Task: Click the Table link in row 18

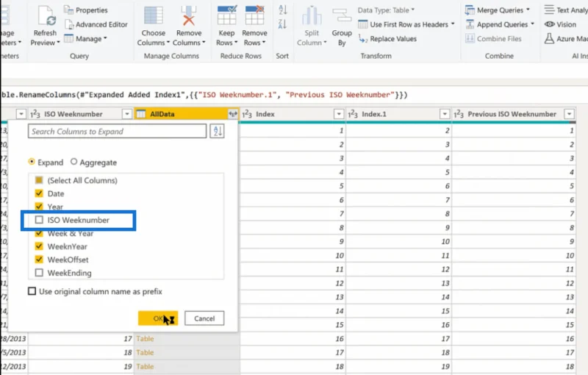Action: 145,352
